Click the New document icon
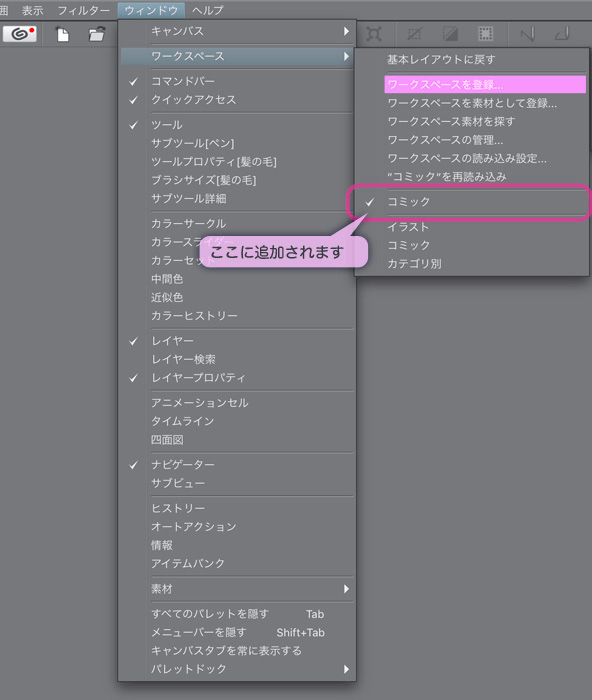The width and height of the screenshot is (592, 700). tap(63, 34)
